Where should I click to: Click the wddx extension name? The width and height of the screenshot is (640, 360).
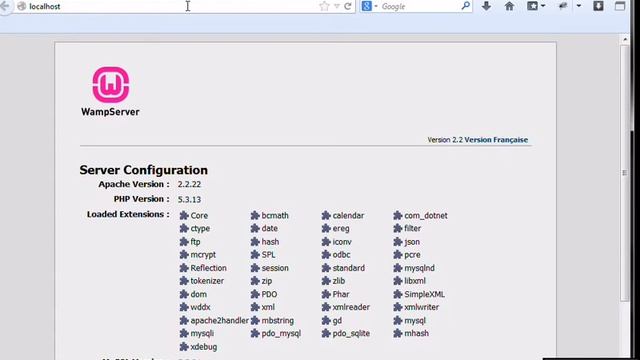tap(200, 307)
